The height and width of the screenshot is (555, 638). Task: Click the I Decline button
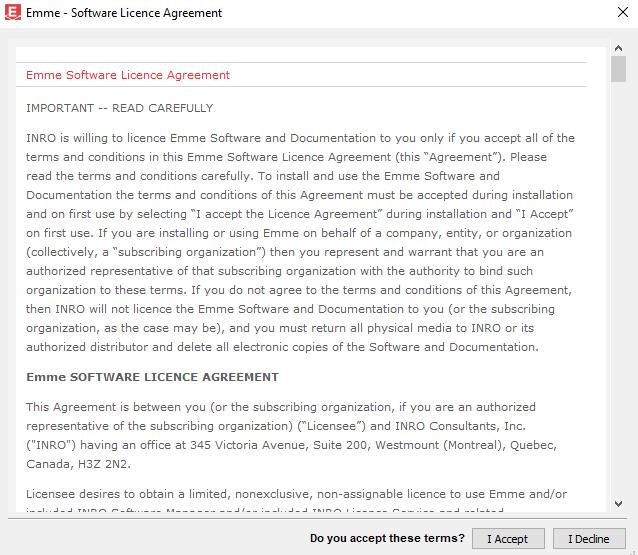pos(589,539)
